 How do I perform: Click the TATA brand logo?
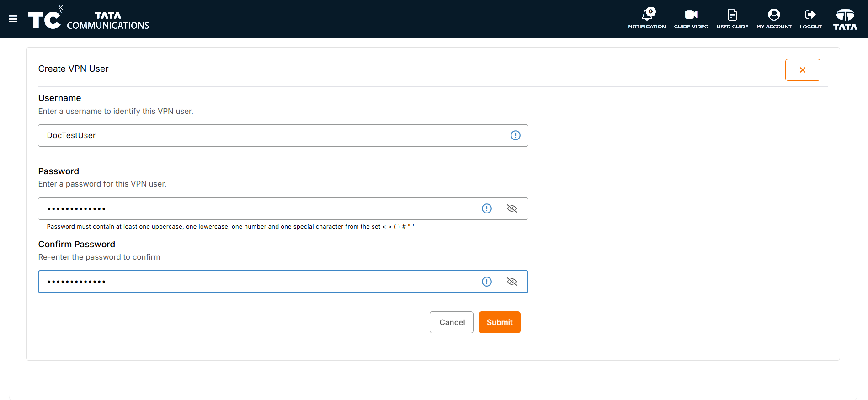(x=845, y=19)
